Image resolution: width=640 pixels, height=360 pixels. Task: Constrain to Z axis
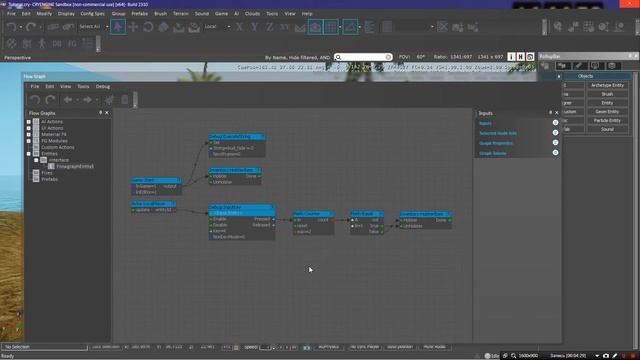(x=269, y=27)
